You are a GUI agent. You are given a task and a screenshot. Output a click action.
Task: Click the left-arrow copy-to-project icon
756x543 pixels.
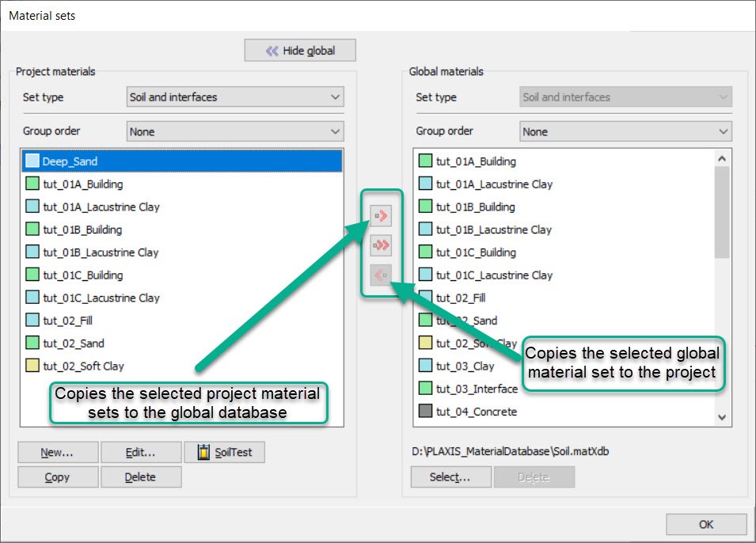(380, 276)
